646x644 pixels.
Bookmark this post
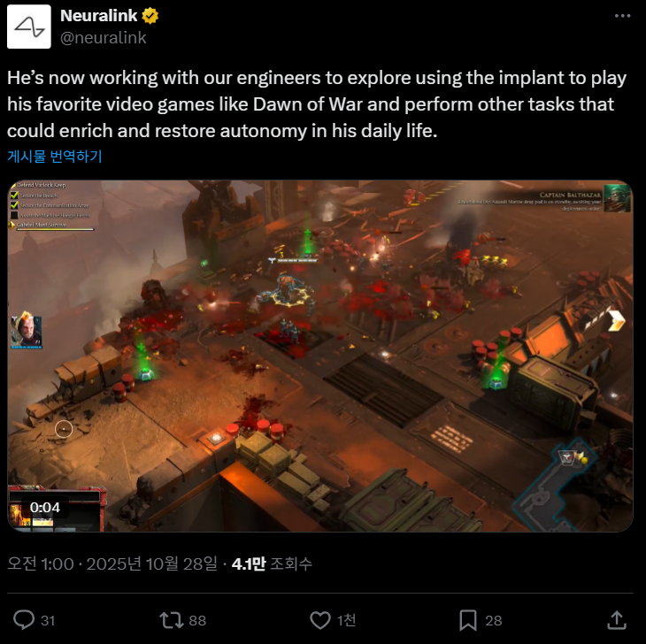pyautogui.click(x=468, y=620)
